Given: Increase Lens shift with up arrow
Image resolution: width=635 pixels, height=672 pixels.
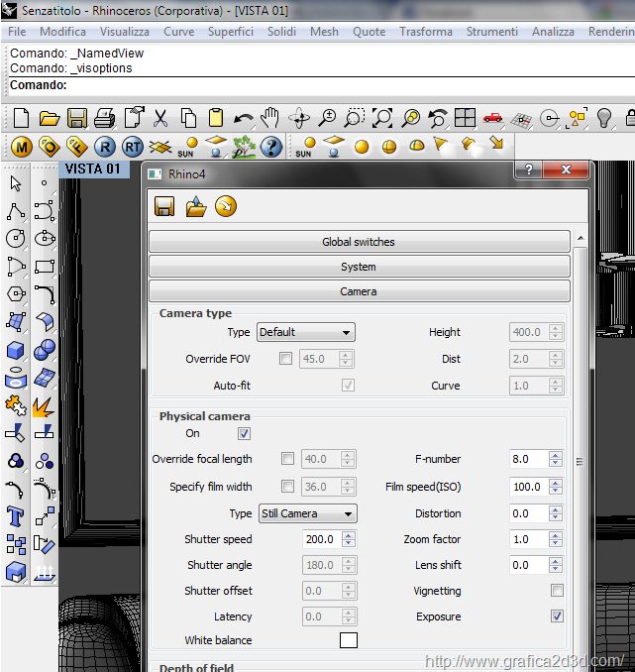Looking at the screenshot, I should pyautogui.click(x=556, y=561).
